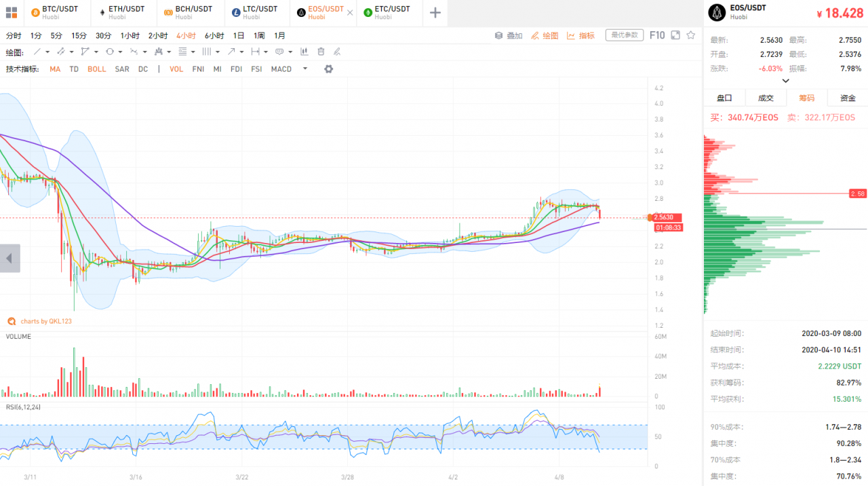Select the circle drawing tool
868x486 pixels.
pos(109,52)
